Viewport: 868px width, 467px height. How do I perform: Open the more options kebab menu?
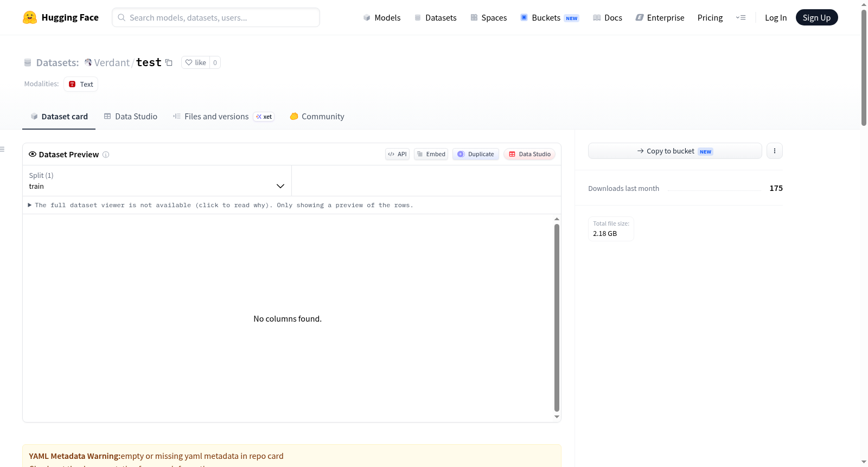pos(775,151)
